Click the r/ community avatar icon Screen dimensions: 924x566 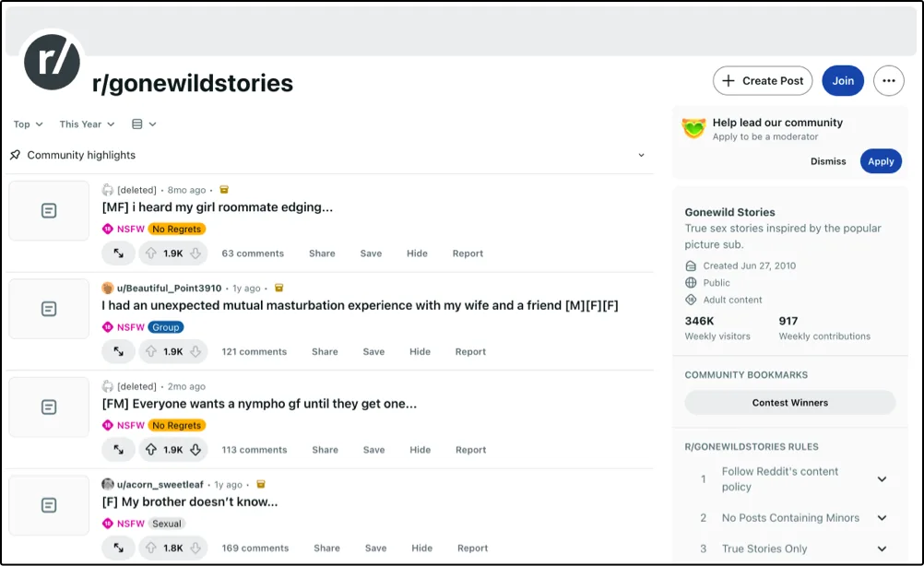pos(52,63)
